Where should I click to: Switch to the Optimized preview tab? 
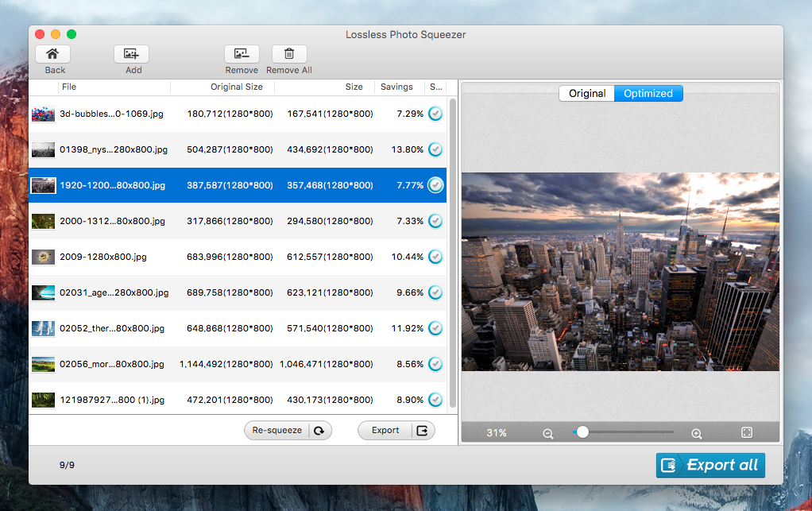[648, 93]
